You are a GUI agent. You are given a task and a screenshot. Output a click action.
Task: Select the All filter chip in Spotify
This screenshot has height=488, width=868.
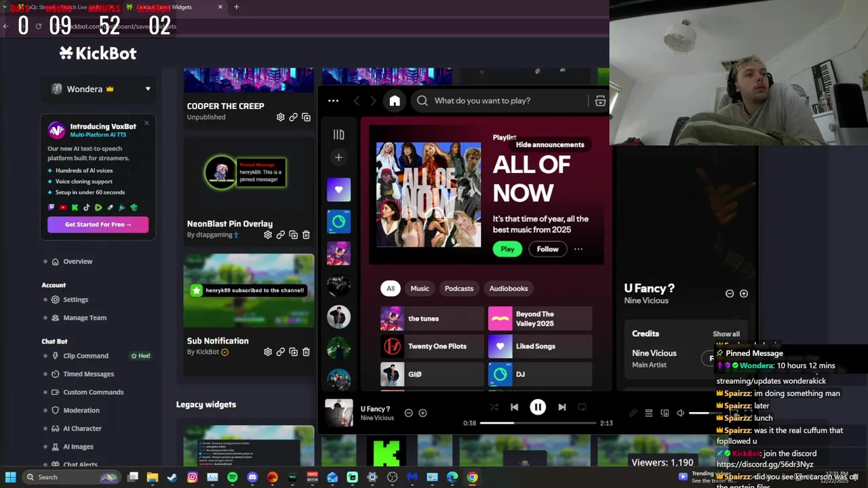391,289
